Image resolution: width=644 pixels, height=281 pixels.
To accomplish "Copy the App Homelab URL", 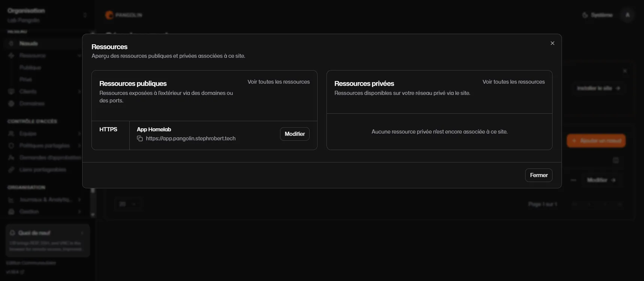I will (140, 138).
